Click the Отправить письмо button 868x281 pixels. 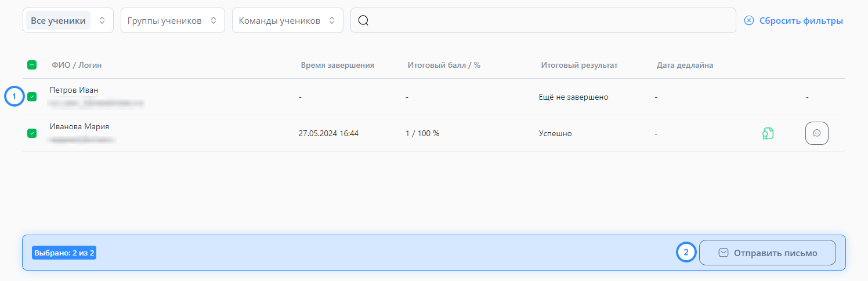click(768, 253)
